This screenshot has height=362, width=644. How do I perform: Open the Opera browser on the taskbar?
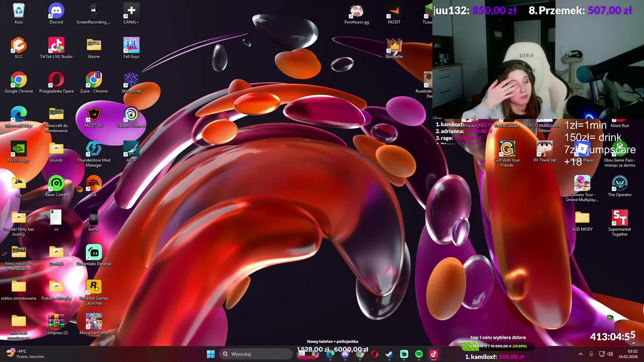coord(374,354)
